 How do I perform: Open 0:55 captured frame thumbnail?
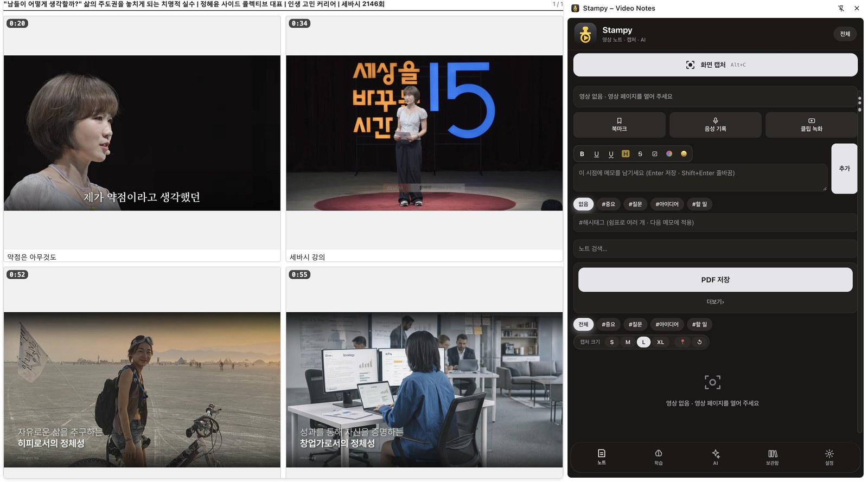point(424,389)
